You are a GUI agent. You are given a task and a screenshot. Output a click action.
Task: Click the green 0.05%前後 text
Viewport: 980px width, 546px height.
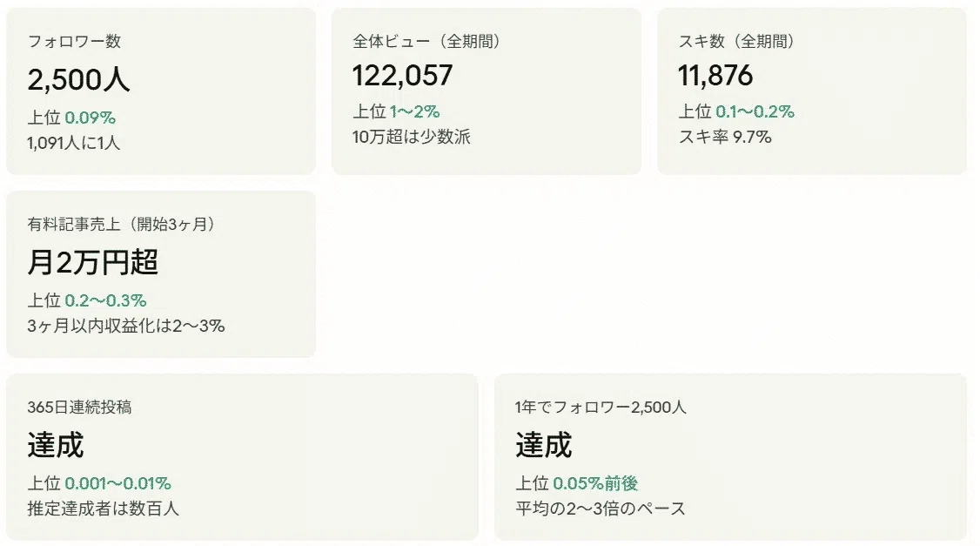tap(595, 483)
